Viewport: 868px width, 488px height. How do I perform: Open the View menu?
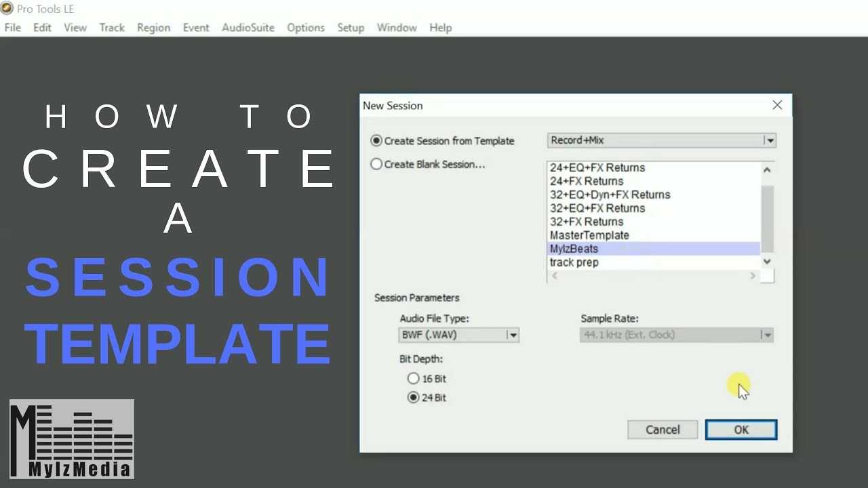pyautogui.click(x=75, y=28)
